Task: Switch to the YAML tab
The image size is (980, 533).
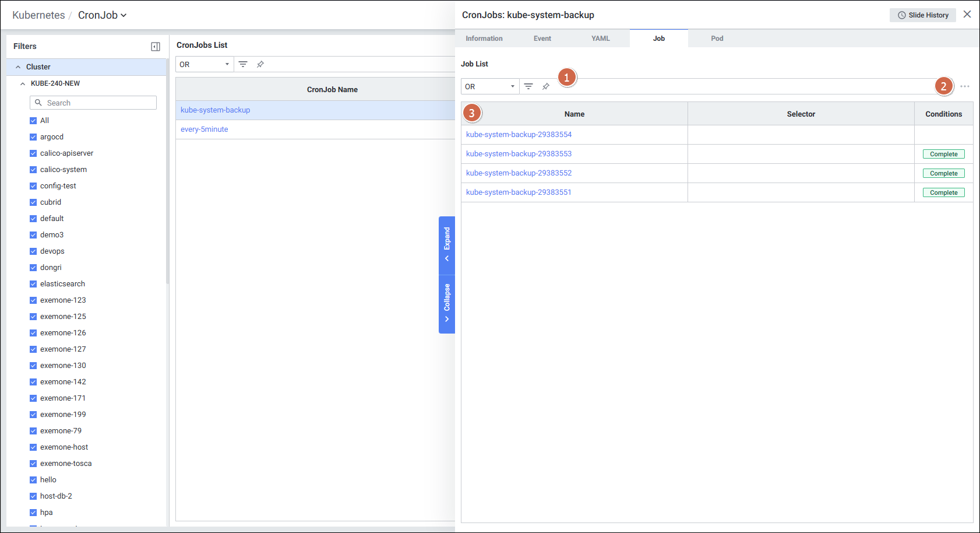Action: pos(600,38)
